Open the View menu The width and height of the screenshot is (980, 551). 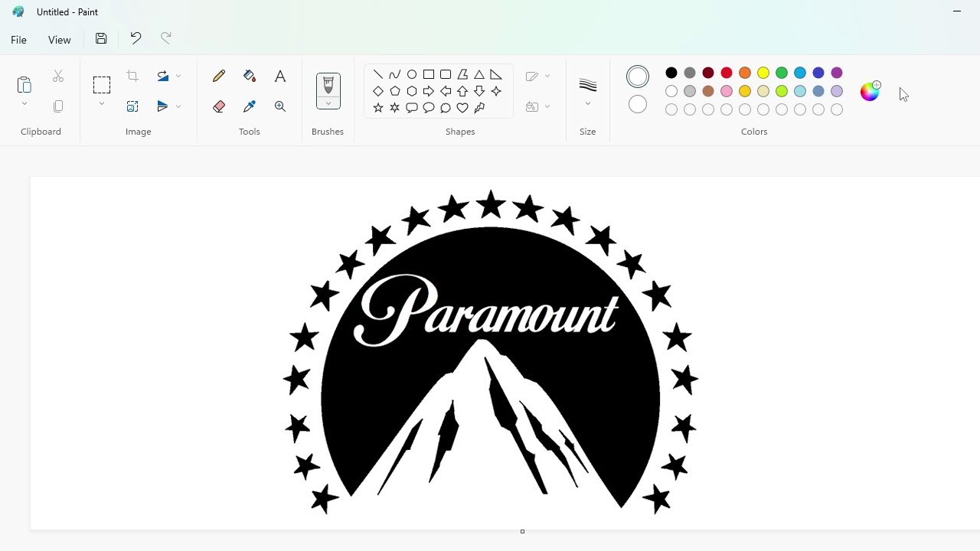click(x=60, y=40)
